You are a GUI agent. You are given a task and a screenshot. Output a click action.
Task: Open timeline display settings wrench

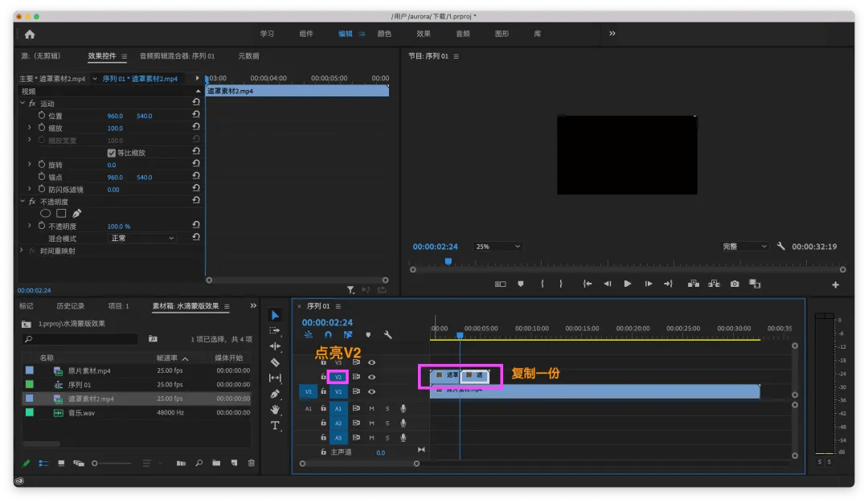tap(387, 335)
